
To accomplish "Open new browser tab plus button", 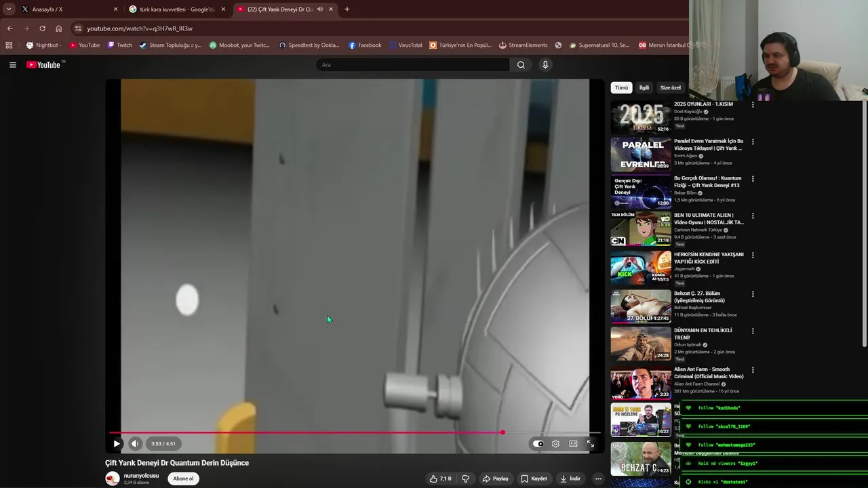I will [347, 9].
